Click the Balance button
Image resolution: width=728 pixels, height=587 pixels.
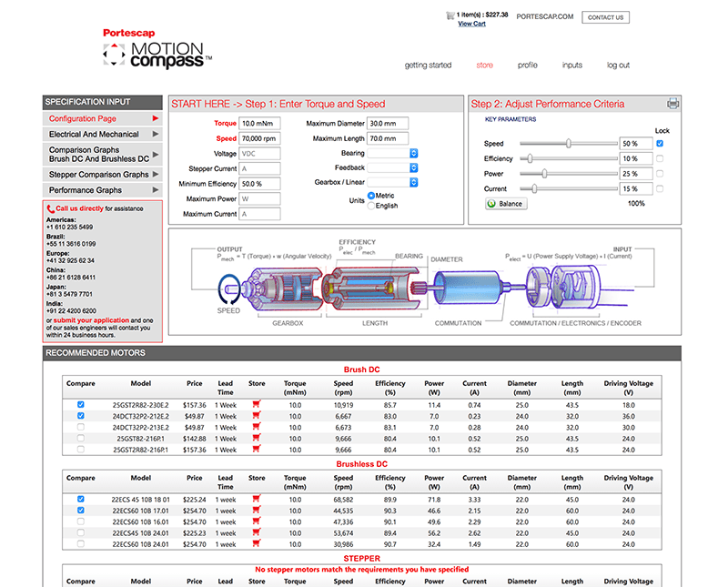506,204
